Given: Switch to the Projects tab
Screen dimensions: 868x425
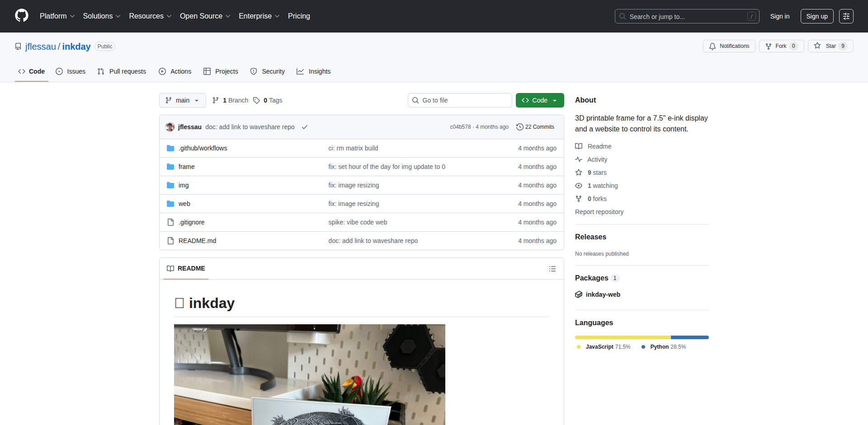Looking at the screenshot, I should click(221, 71).
